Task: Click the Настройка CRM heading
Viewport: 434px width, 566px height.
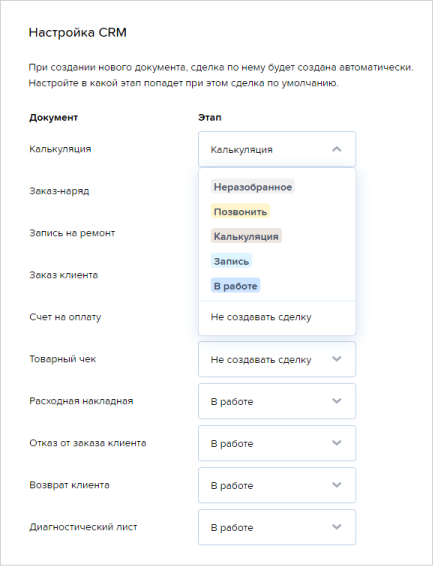Action: tap(78, 32)
